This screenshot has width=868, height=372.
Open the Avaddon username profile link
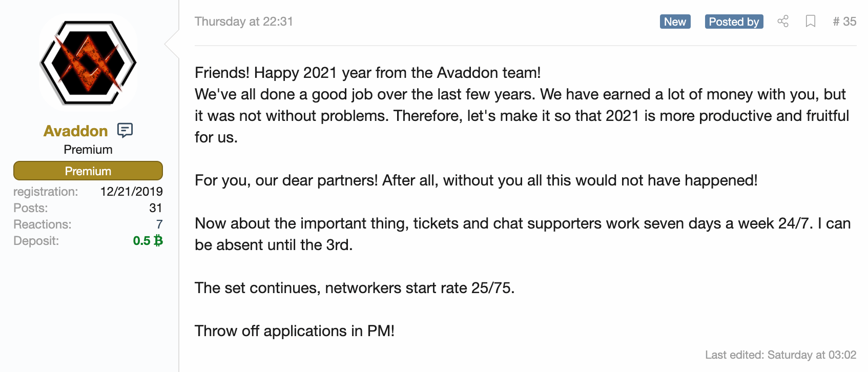75,131
